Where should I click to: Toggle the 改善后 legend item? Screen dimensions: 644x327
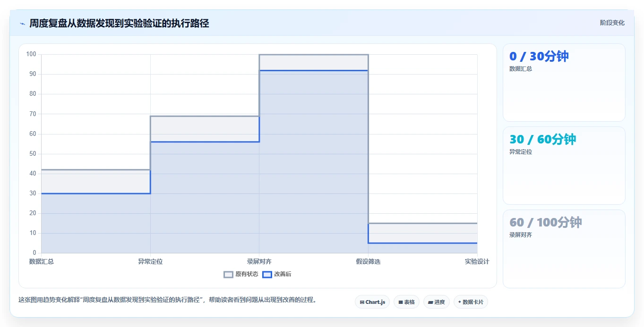pyautogui.click(x=277, y=274)
